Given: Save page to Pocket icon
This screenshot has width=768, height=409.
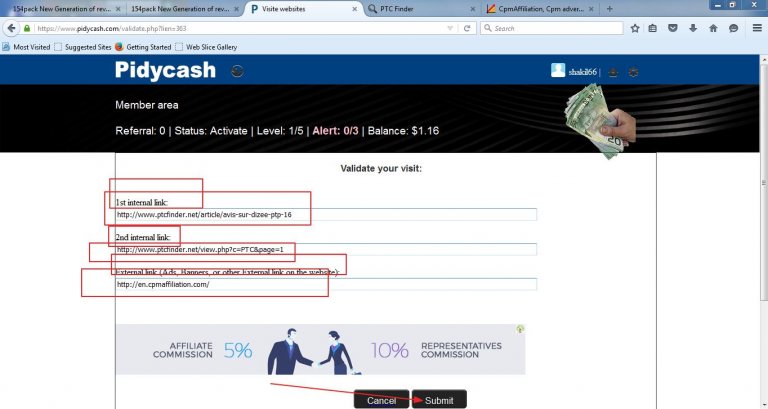Looking at the screenshot, I should pyautogui.click(x=674, y=28).
